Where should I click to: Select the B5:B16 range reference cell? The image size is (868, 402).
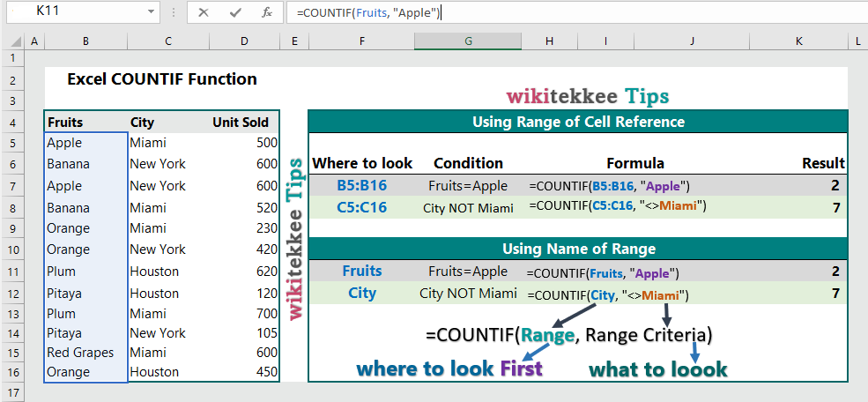[362, 186]
